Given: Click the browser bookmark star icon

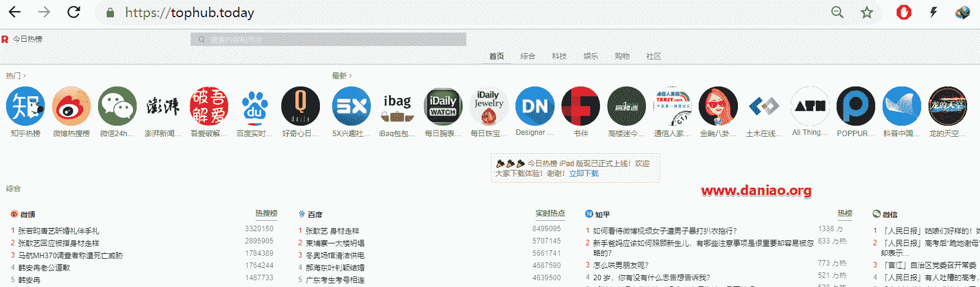Looking at the screenshot, I should click(867, 12).
